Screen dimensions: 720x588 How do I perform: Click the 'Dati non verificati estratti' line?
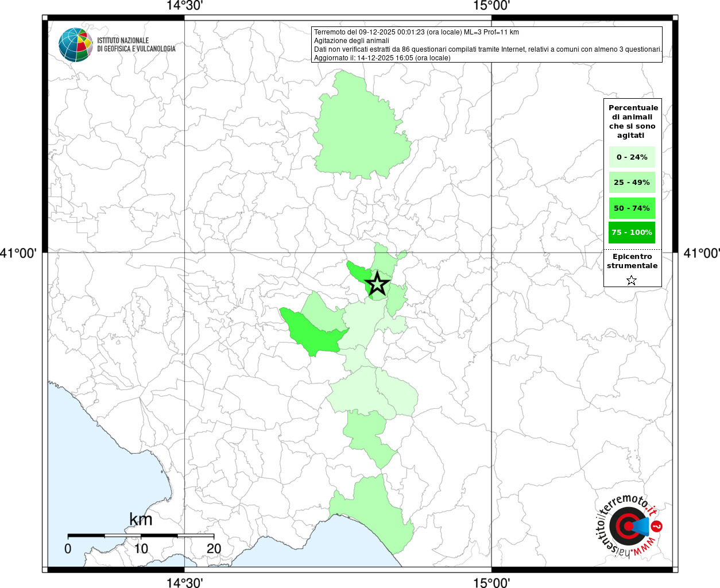[x=487, y=49]
